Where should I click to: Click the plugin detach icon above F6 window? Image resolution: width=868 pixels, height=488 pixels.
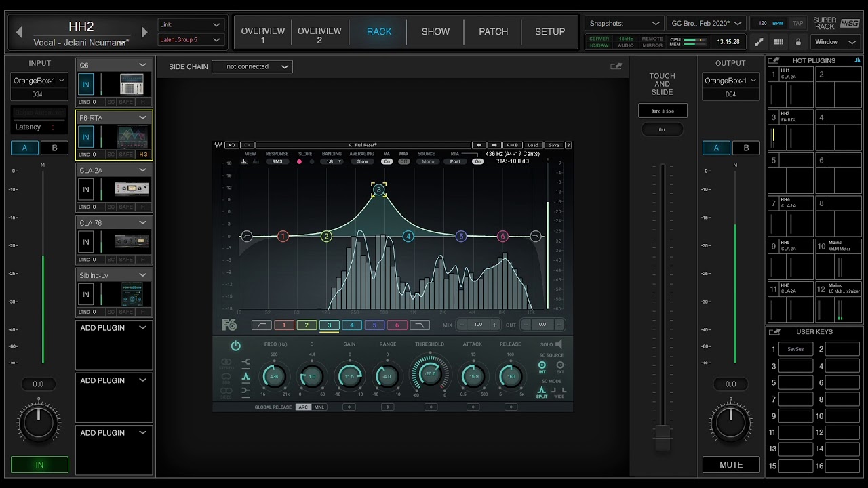click(616, 66)
